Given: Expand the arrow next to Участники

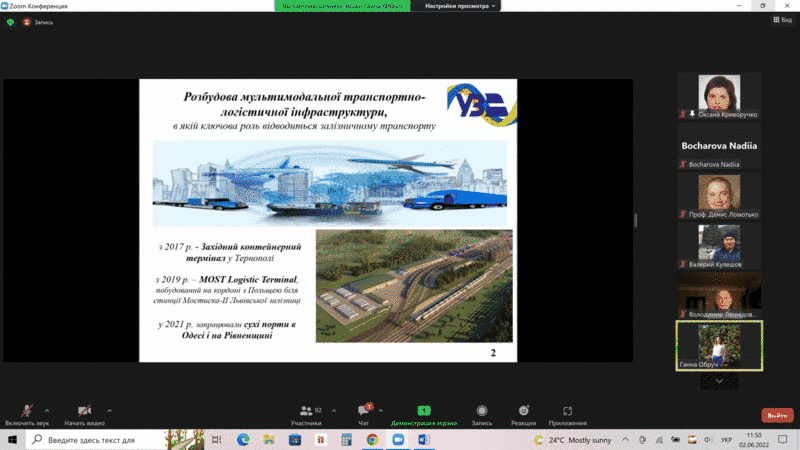Looking at the screenshot, I should [331, 410].
